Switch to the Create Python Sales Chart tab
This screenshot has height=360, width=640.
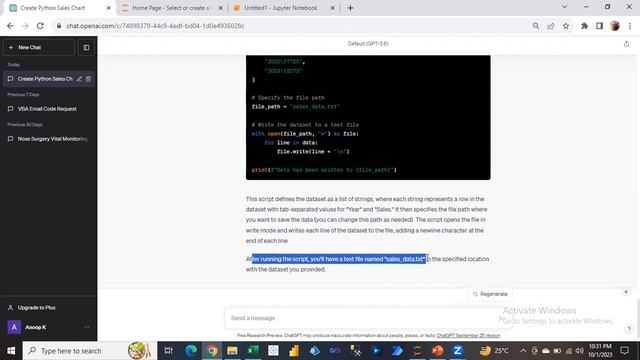pos(59,8)
